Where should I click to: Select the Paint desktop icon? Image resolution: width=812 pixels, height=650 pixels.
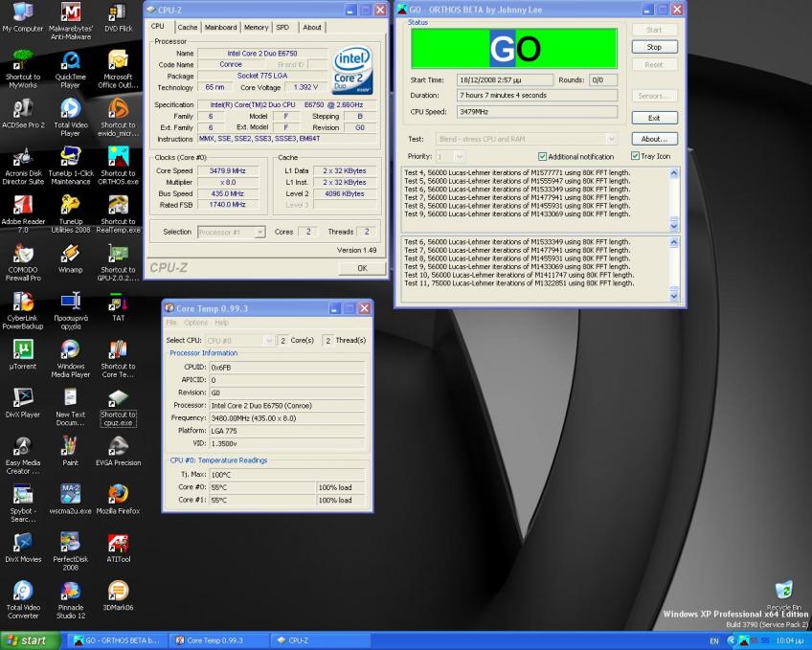pos(71,451)
